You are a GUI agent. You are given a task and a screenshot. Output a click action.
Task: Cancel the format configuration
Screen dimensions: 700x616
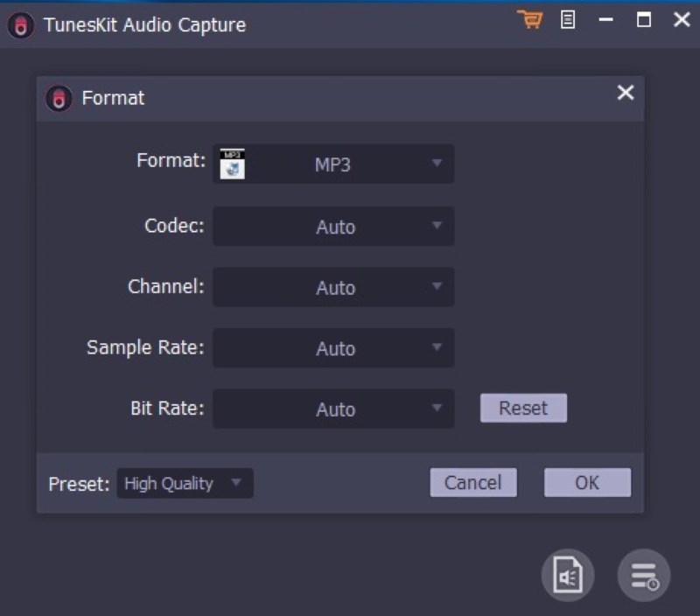[x=473, y=482]
